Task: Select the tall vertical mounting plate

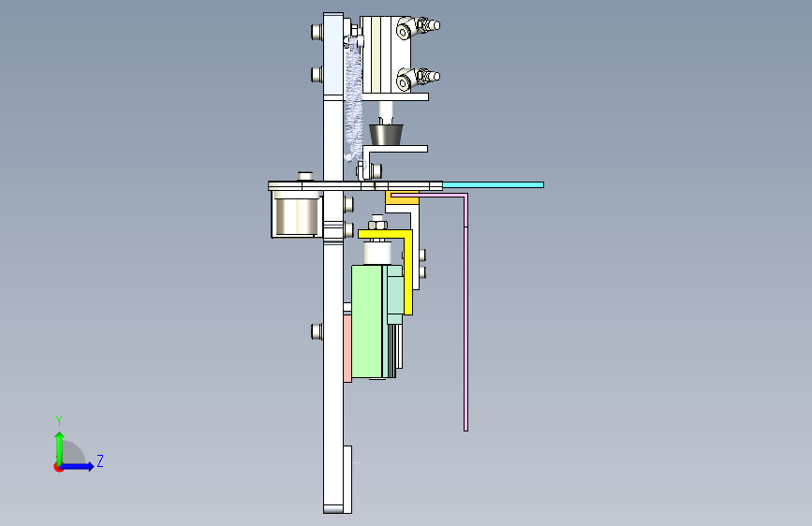Action: 333,263
